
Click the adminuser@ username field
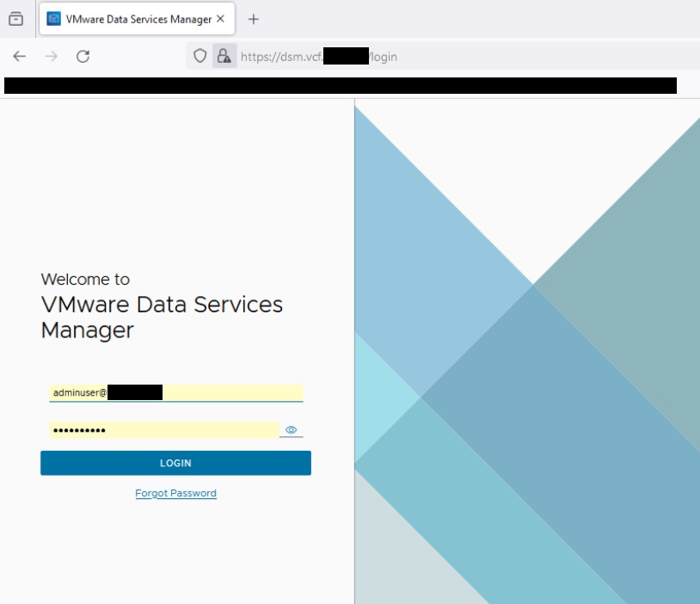point(176,392)
